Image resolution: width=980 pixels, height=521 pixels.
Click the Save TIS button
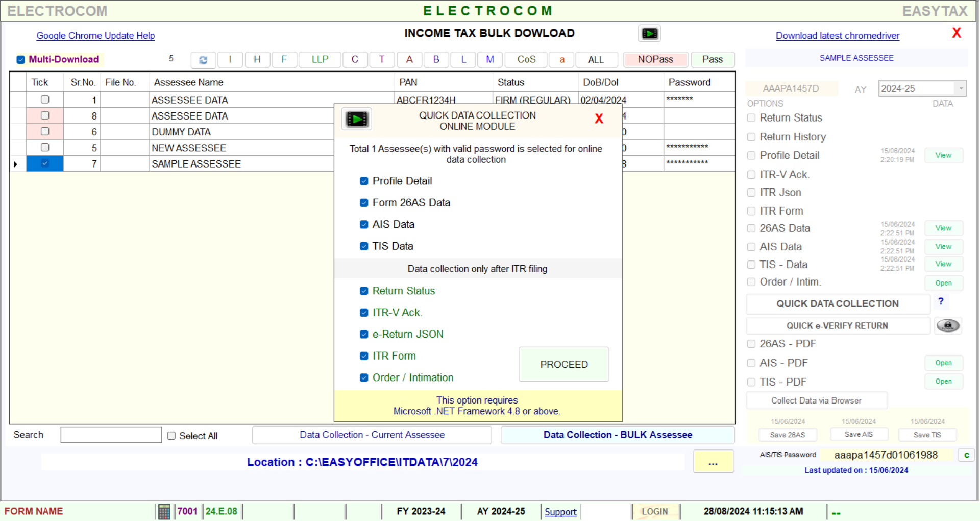click(x=927, y=435)
